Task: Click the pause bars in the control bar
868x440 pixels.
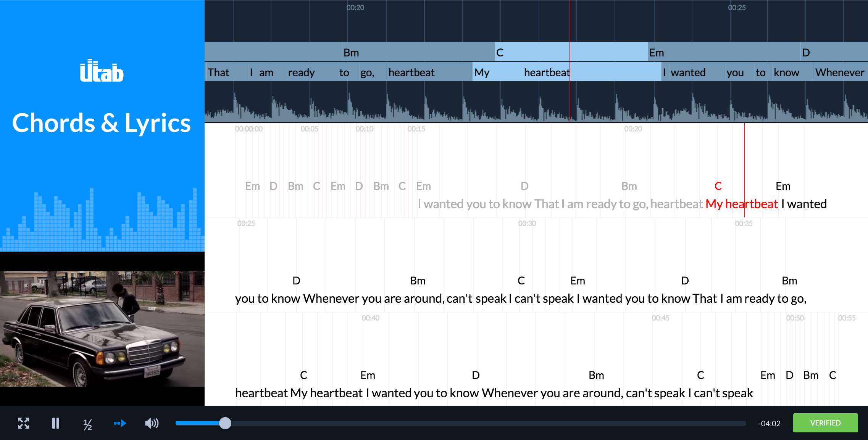Action: [x=55, y=423]
